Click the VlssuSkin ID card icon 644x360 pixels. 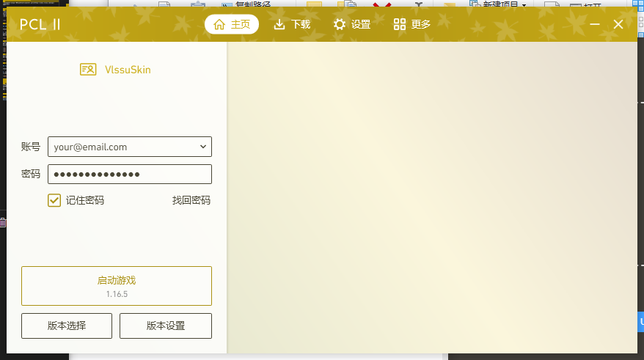[88, 70]
